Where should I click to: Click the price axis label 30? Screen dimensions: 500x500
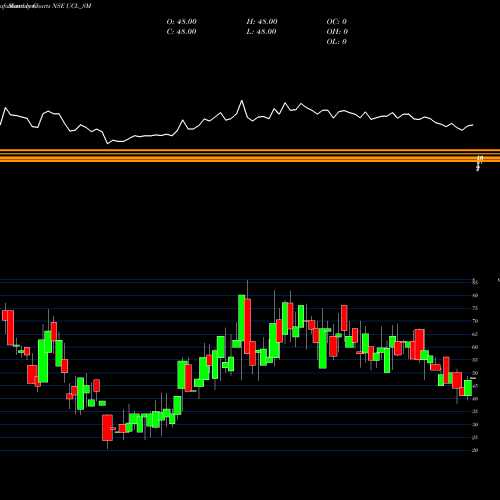coord(475,425)
